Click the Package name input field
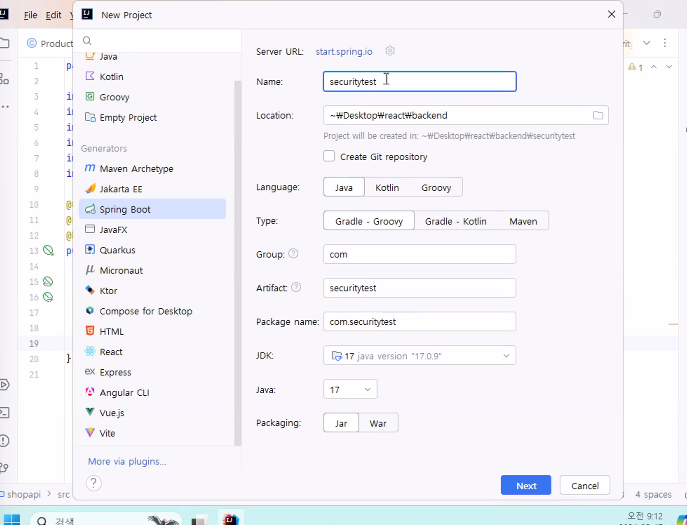Screen dimensions: 687x525 point(419,322)
